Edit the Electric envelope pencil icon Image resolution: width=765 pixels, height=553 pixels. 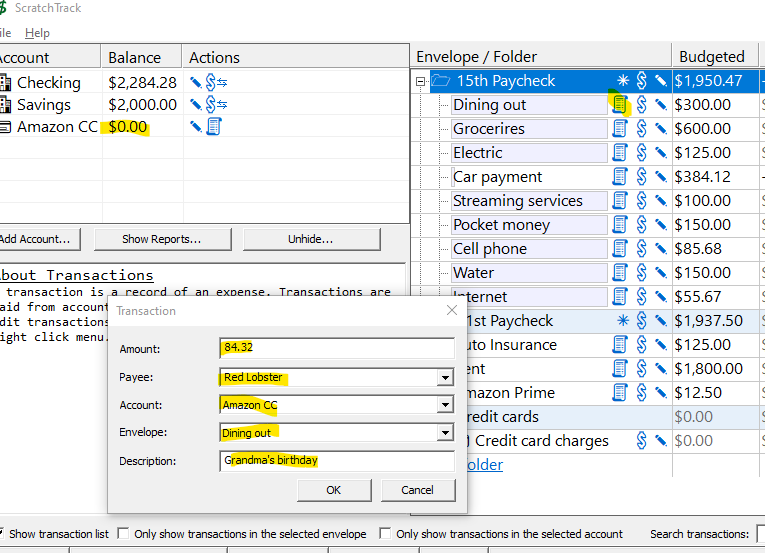click(x=661, y=152)
